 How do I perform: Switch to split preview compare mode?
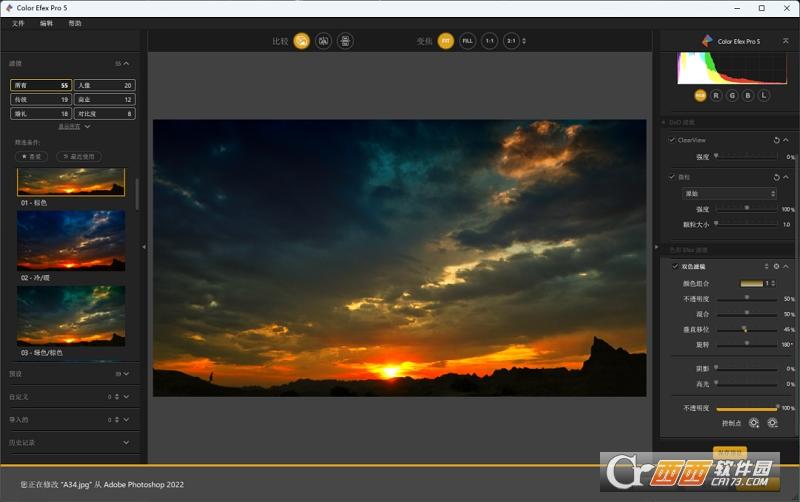[x=323, y=41]
